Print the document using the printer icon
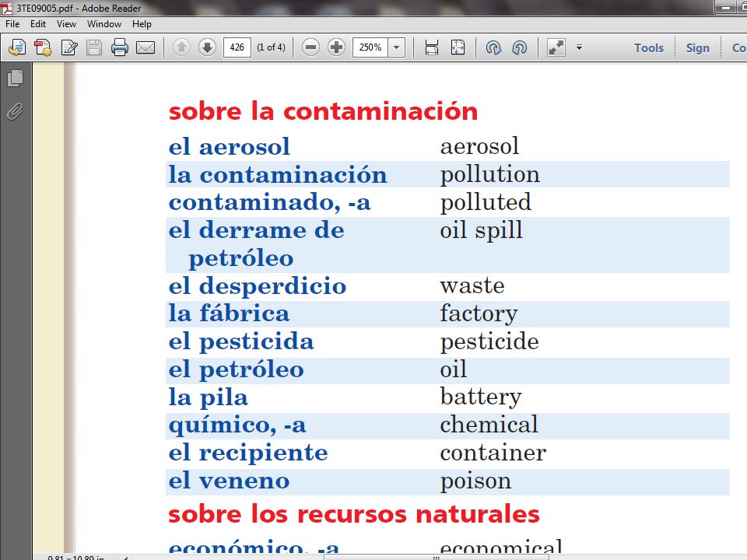747x560 pixels. (x=120, y=47)
